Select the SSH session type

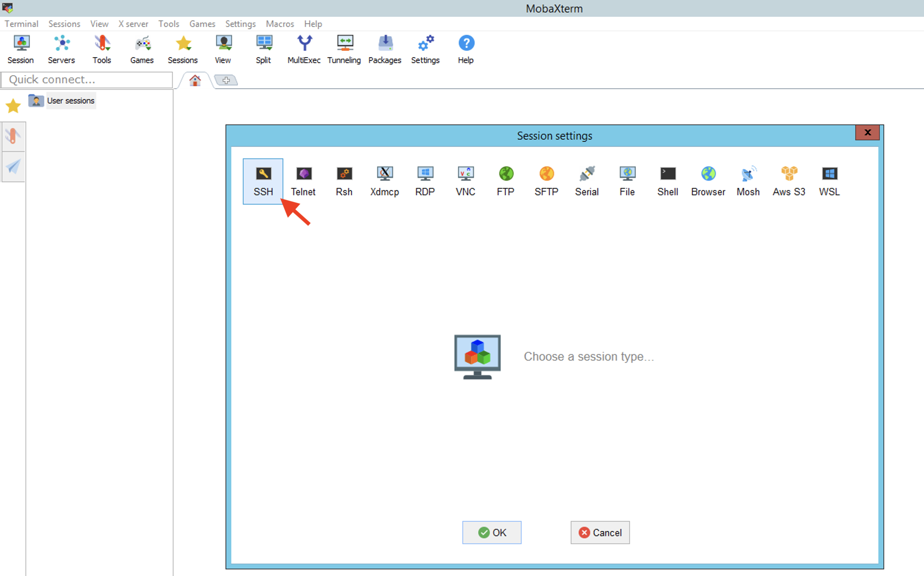263,181
